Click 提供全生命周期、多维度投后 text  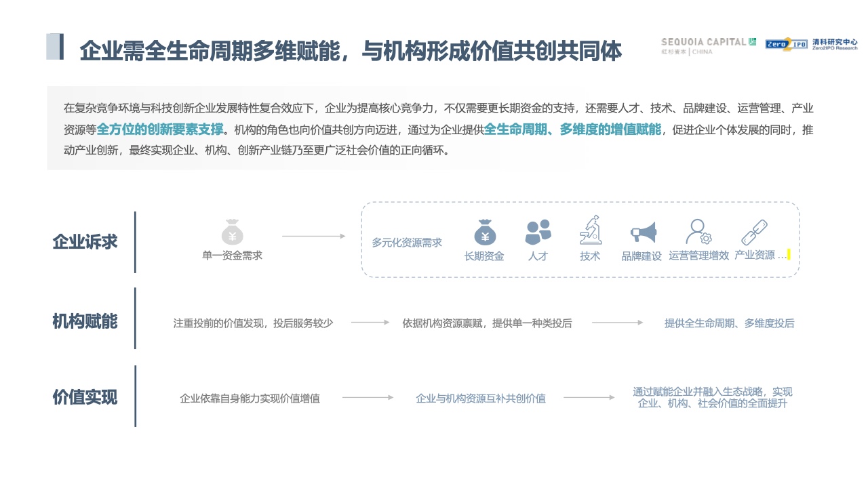(x=729, y=323)
